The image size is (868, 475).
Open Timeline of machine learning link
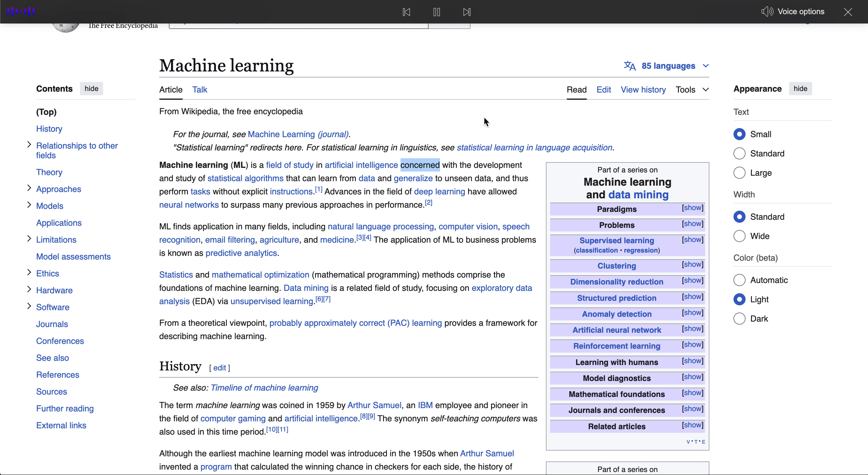[264, 388]
